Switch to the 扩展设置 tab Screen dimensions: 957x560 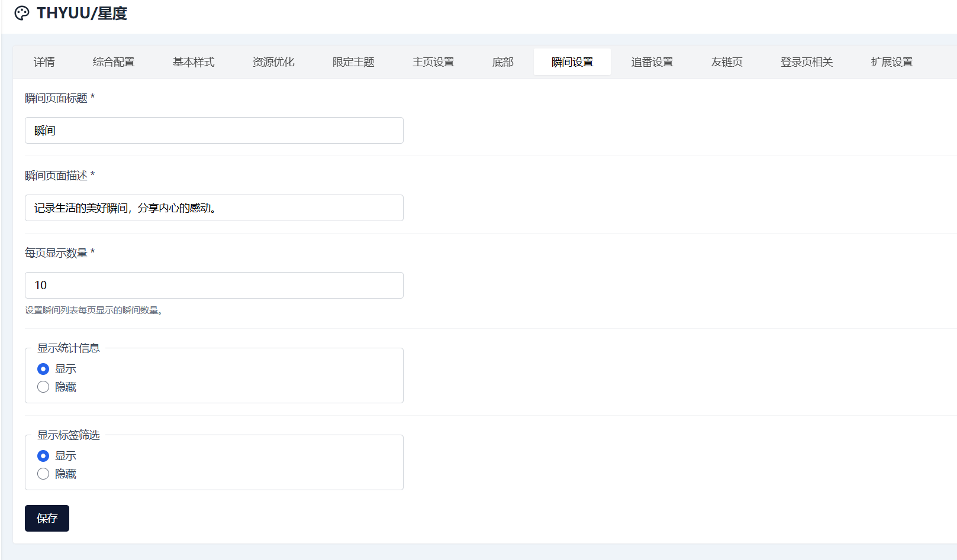(892, 62)
